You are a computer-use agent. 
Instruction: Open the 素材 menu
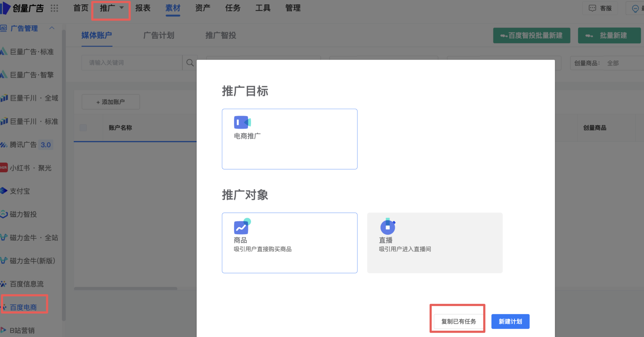(x=173, y=8)
